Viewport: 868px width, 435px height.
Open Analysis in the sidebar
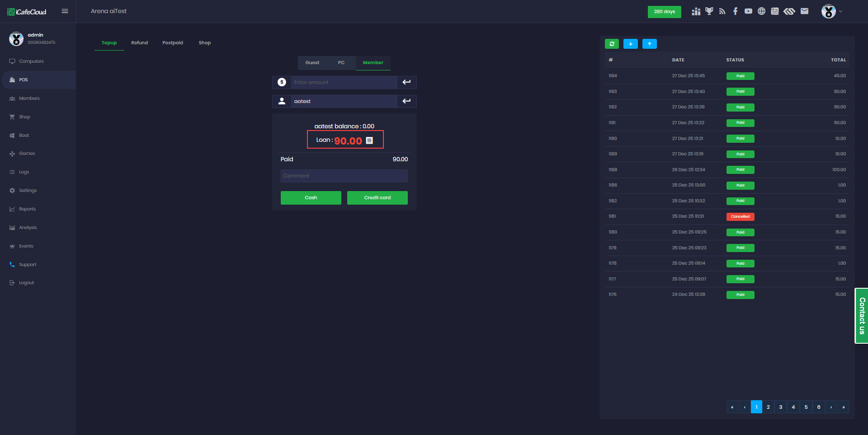pyautogui.click(x=28, y=228)
